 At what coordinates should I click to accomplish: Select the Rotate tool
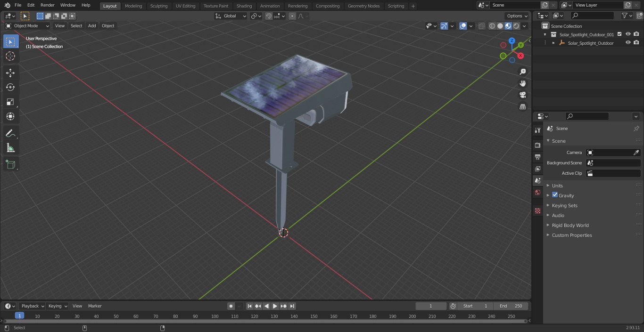click(x=10, y=87)
